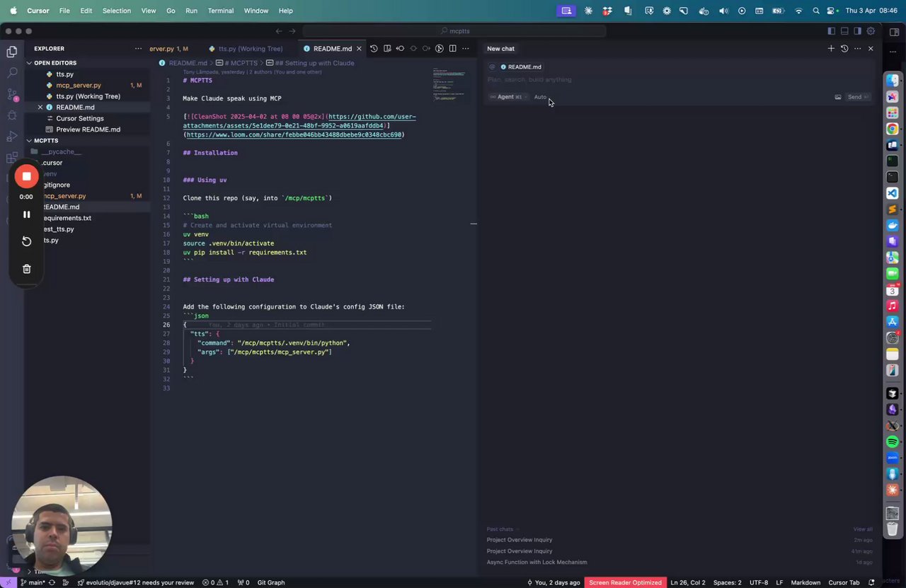Open Cursor Settings in Open Editors

[80, 118]
